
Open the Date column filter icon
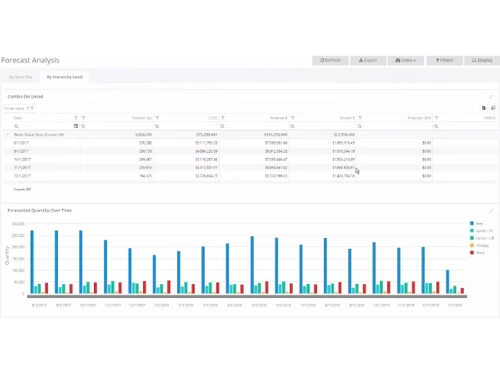(x=76, y=118)
